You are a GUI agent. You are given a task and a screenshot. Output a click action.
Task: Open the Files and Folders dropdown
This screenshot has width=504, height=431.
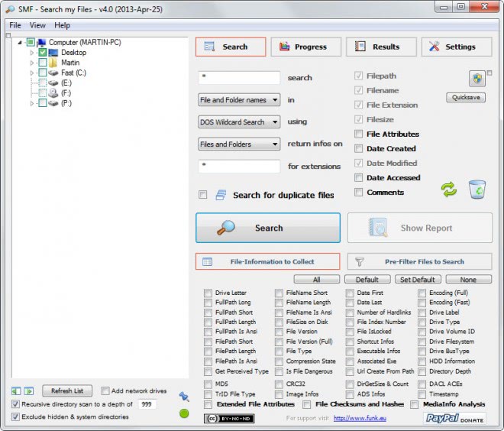pyautogui.click(x=239, y=144)
